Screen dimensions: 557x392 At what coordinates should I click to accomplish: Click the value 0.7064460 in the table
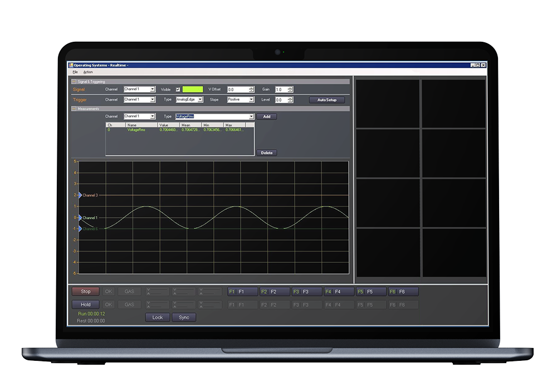pos(168,130)
